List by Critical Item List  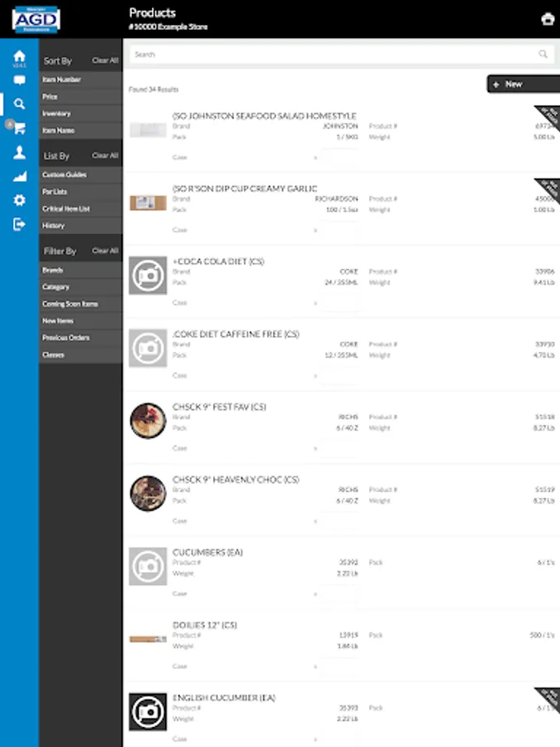(x=80, y=208)
